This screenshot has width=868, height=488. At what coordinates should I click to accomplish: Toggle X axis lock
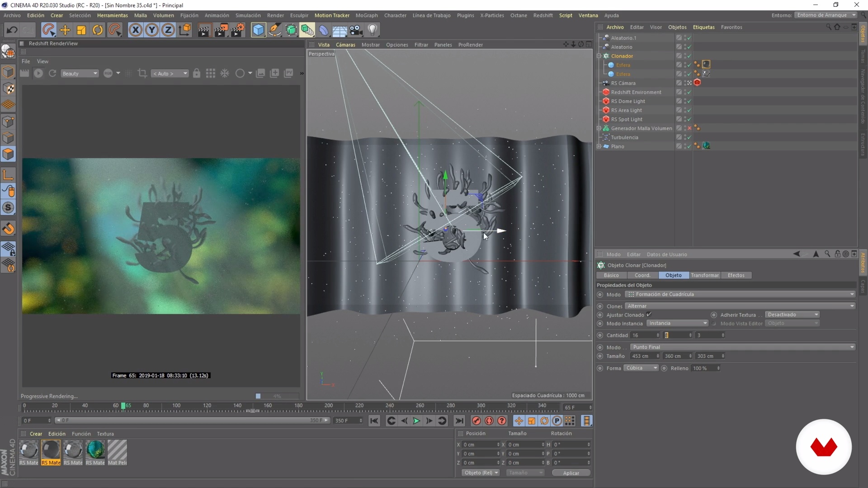(135, 30)
